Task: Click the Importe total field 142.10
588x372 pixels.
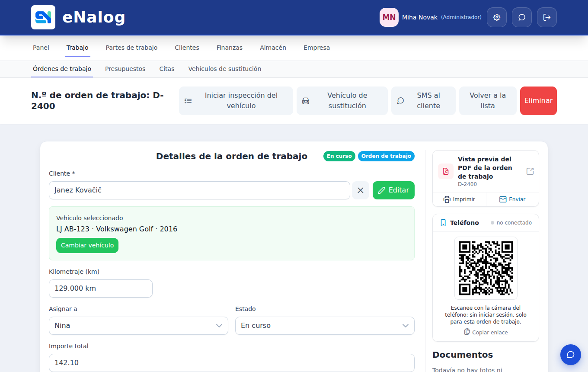Action: pos(232,363)
